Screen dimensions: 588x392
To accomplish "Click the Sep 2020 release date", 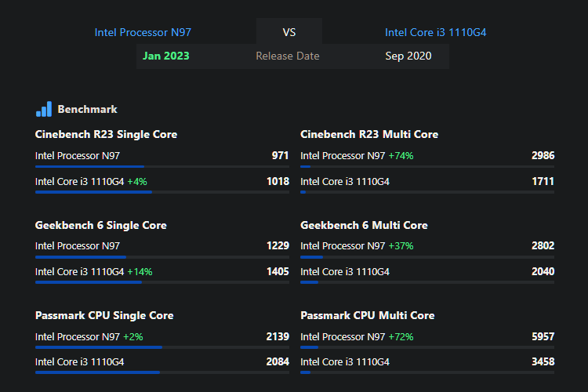I will coord(408,56).
